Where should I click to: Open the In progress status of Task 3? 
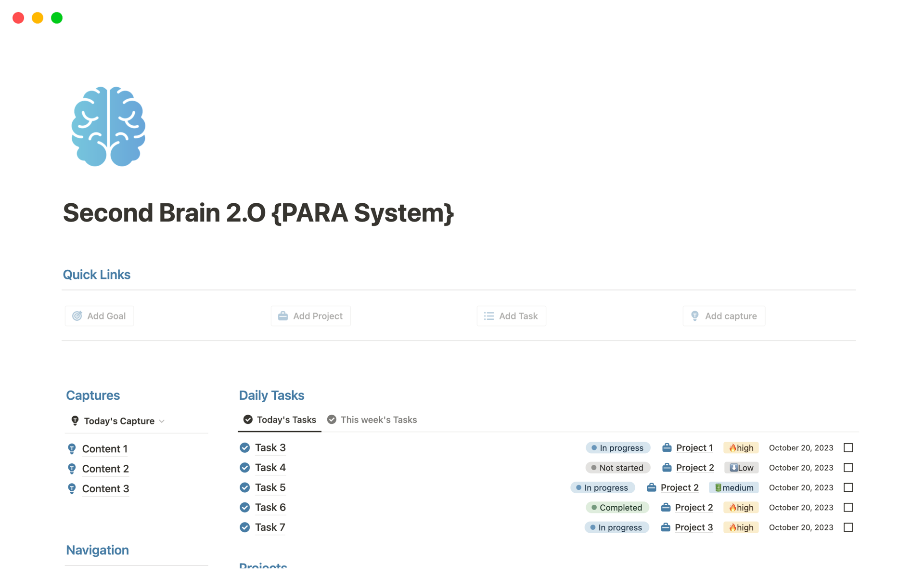coord(617,448)
